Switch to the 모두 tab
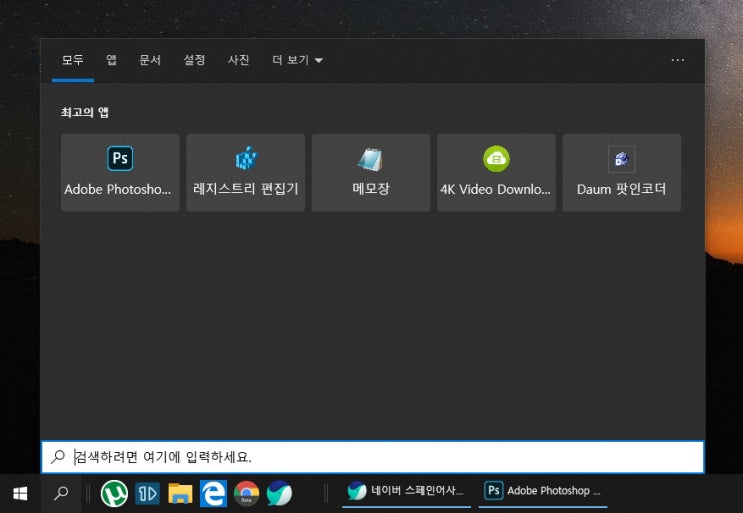Viewport: 743px width, 513px height. (x=72, y=60)
